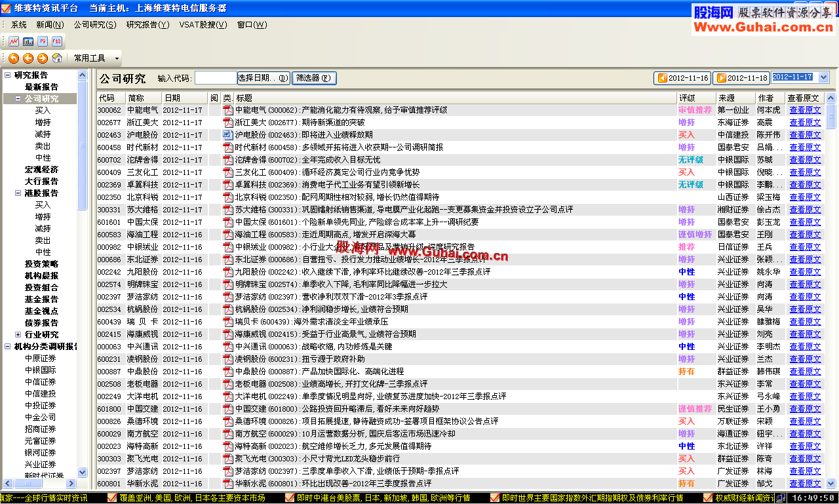Open the VSAT股搜(V) menu
Screen dimensions: 839x504
point(203,25)
